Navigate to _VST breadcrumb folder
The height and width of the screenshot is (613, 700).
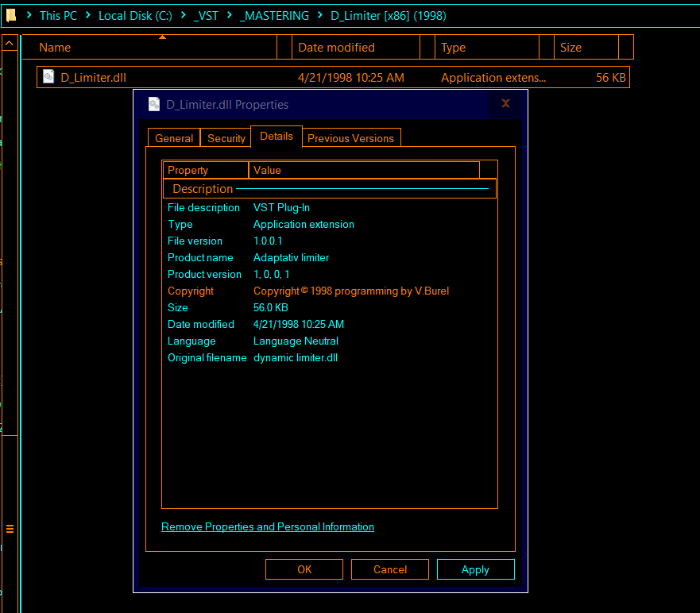point(206,16)
